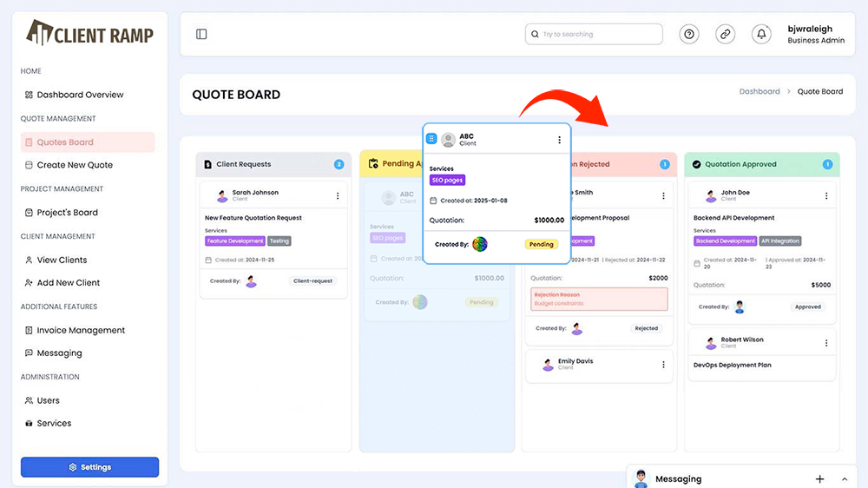Expand the Messaging panel chevron

[x=845, y=479]
